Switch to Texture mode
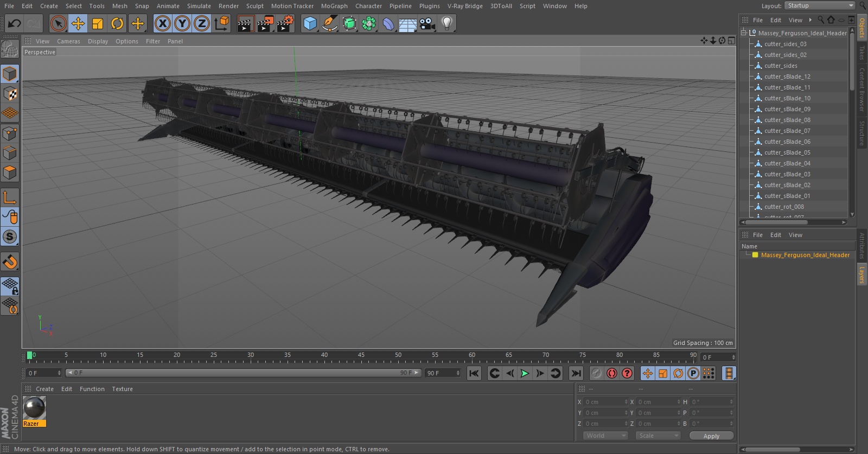 (x=10, y=94)
